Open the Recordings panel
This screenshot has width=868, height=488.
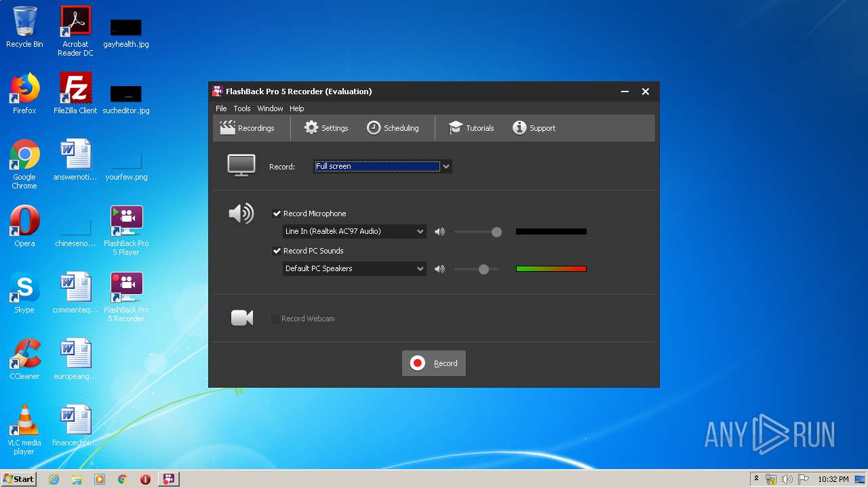point(247,128)
